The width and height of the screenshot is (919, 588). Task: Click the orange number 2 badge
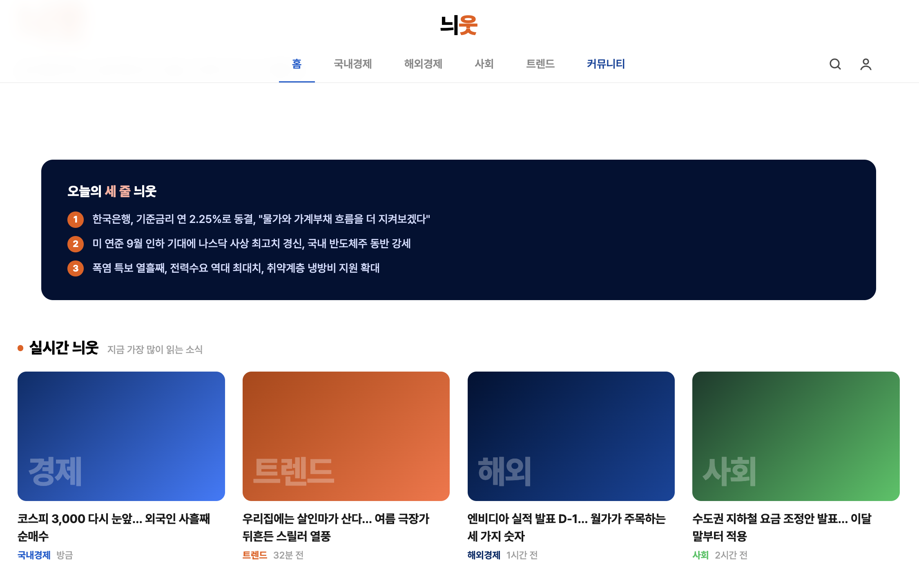coord(76,244)
